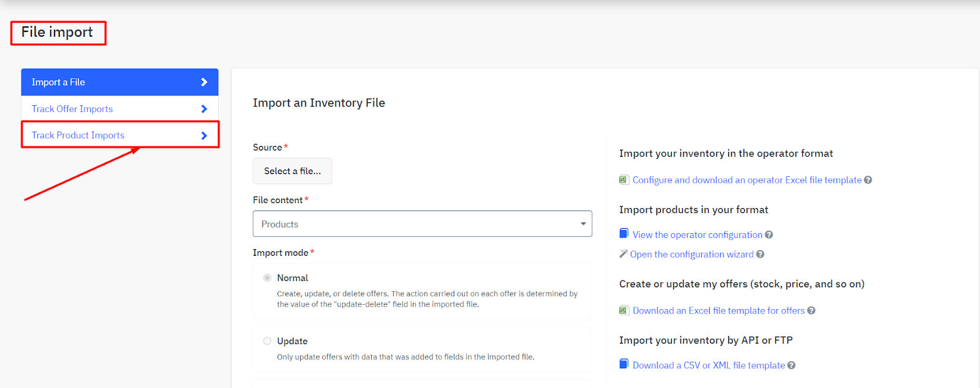Click help icon after Excel offers template link
Screen dimensions: 980x388
coord(811,311)
